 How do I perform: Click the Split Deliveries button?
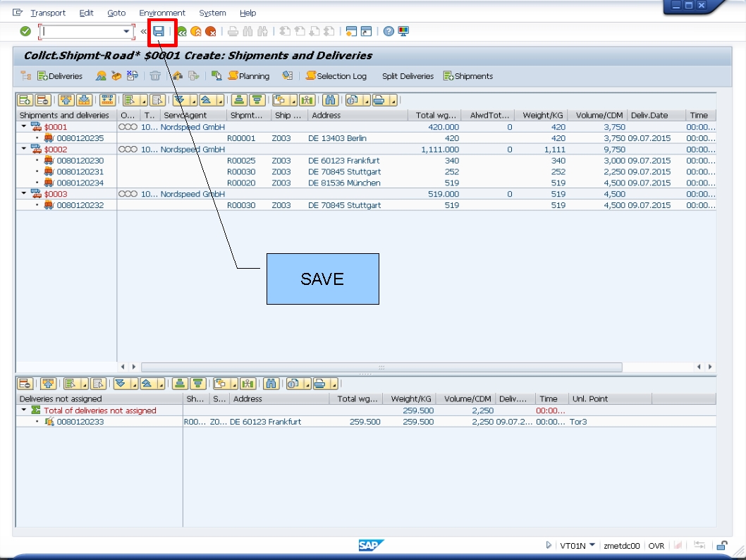[407, 75]
